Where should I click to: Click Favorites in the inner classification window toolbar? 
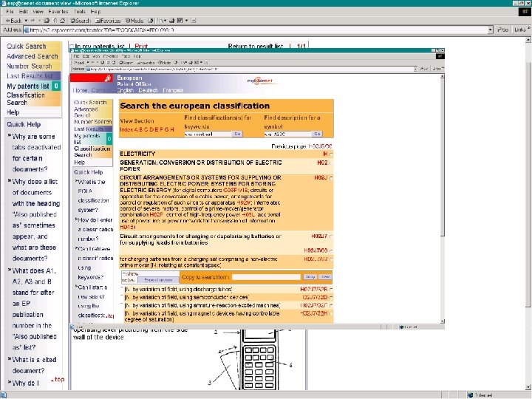(x=146, y=63)
